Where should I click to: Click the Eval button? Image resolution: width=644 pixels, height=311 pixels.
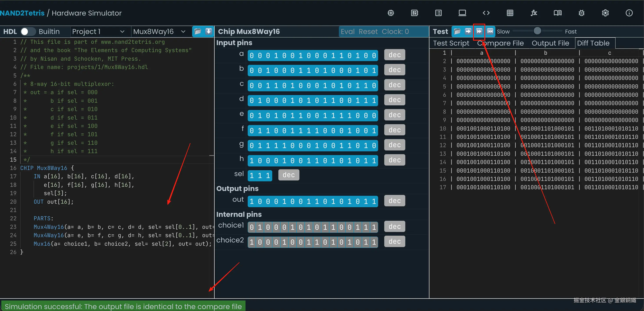[x=347, y=32]
